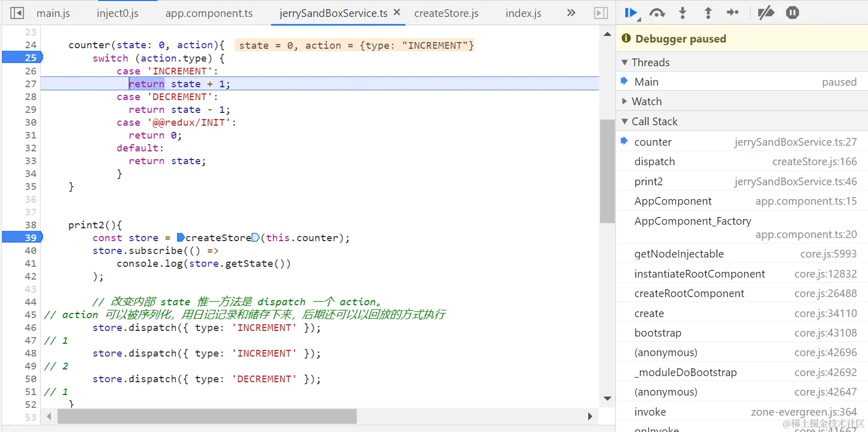
Task: Set breakpoint at line 50
Action: pos(30,379)
